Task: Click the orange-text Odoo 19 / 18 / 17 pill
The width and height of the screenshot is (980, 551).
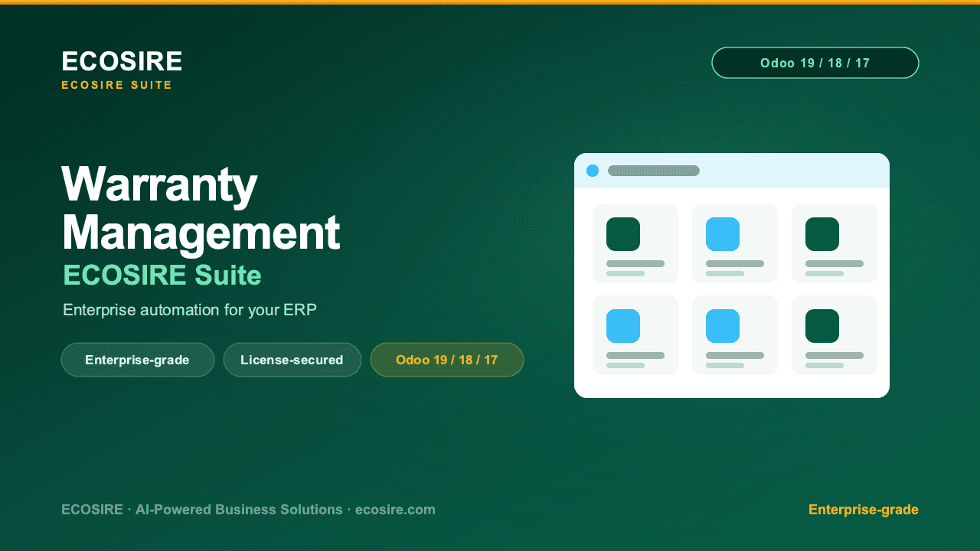Action: [x=447, y=360]
